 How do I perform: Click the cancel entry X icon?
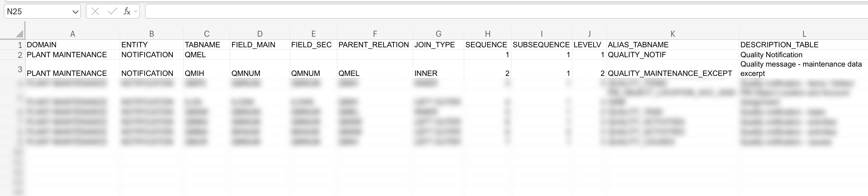(x=96, y=12)
